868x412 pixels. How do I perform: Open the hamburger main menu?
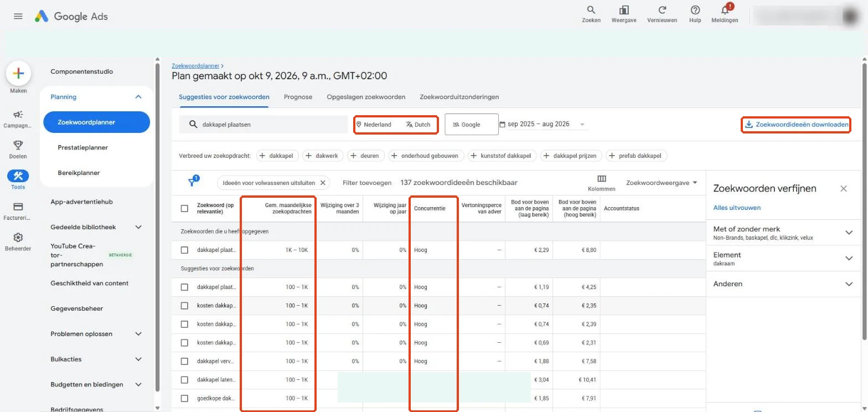point(18,17)
